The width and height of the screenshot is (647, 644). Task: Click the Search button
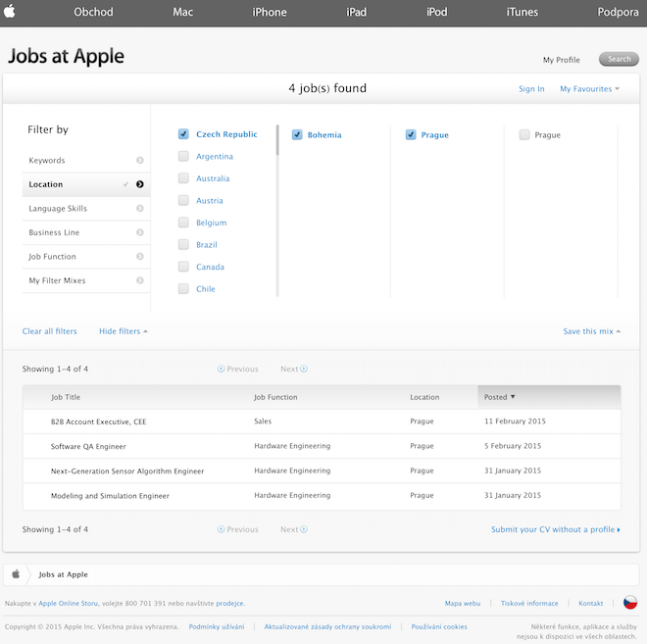coord(619,59)
